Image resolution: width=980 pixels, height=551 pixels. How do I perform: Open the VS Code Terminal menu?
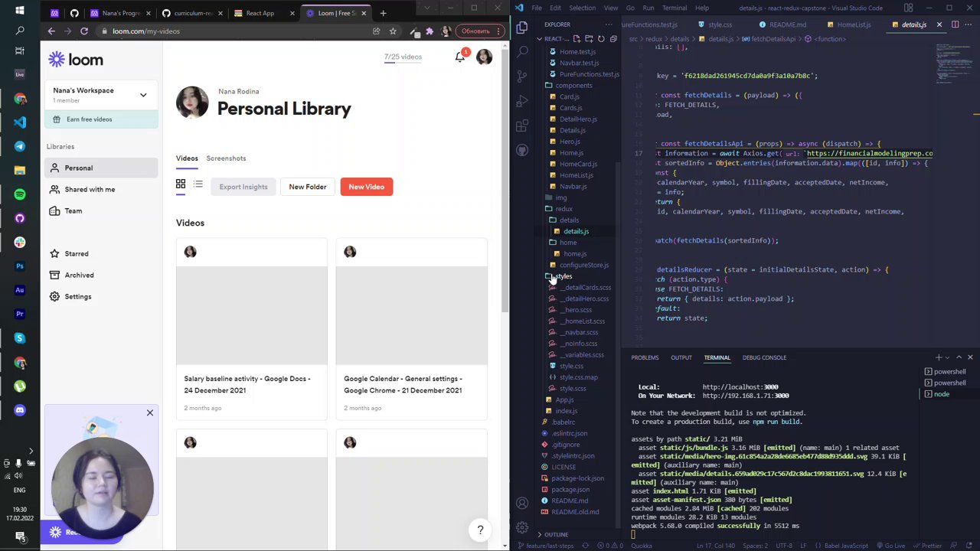click(x=675, y=8)
